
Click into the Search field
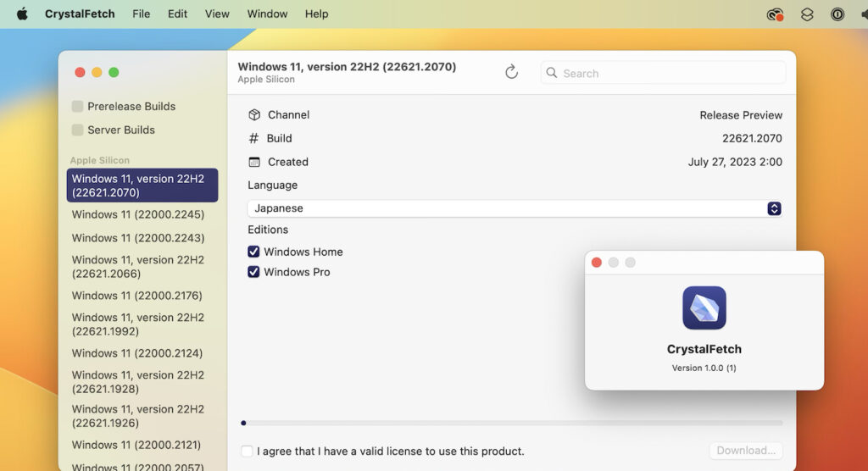pos(663,73)
